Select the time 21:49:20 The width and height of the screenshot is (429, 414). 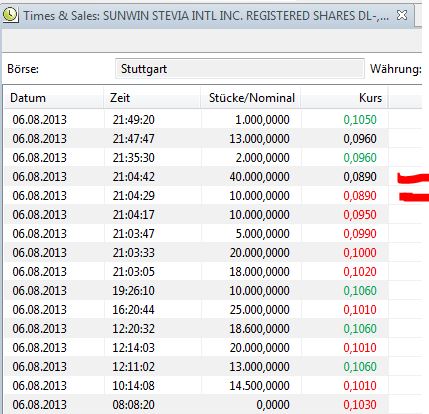(x=134, y=120)
